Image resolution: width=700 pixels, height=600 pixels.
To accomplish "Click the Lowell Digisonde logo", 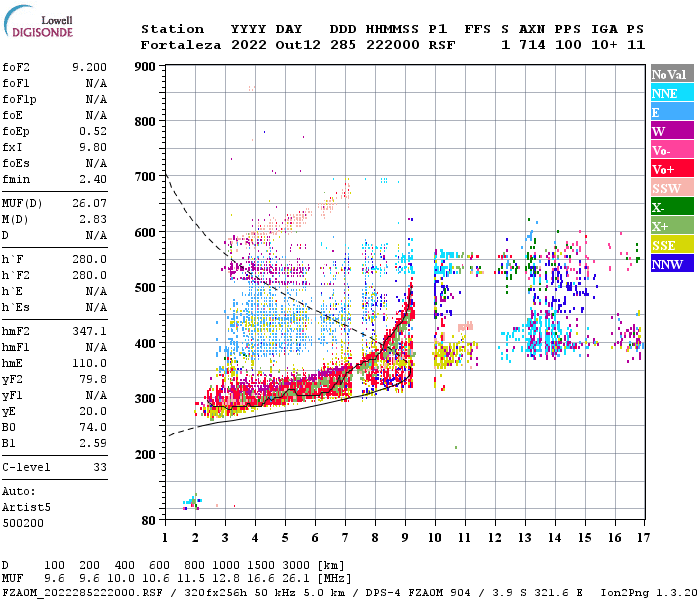I will pyautogui.click(x=38, y=22).
